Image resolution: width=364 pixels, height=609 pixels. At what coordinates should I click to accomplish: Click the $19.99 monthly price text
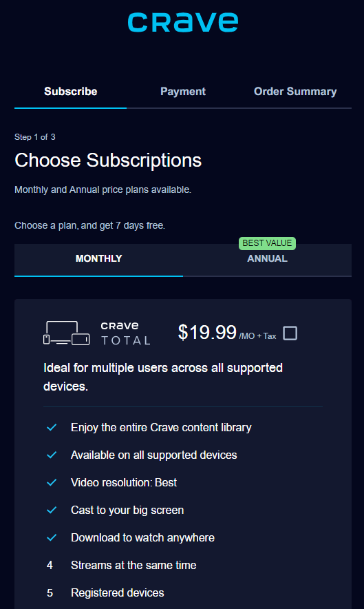(207, 332)
